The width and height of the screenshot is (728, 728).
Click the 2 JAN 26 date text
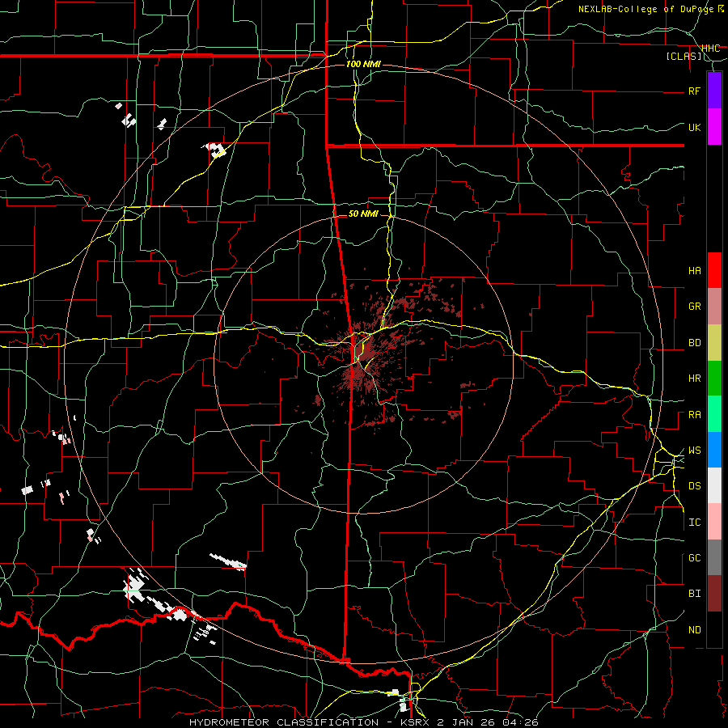click(467, 722)
